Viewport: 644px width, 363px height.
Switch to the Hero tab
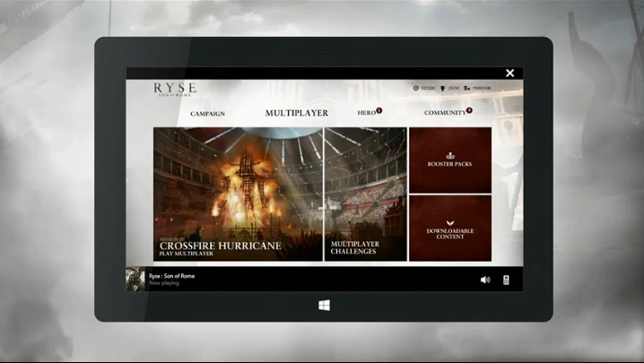[366, 113]
